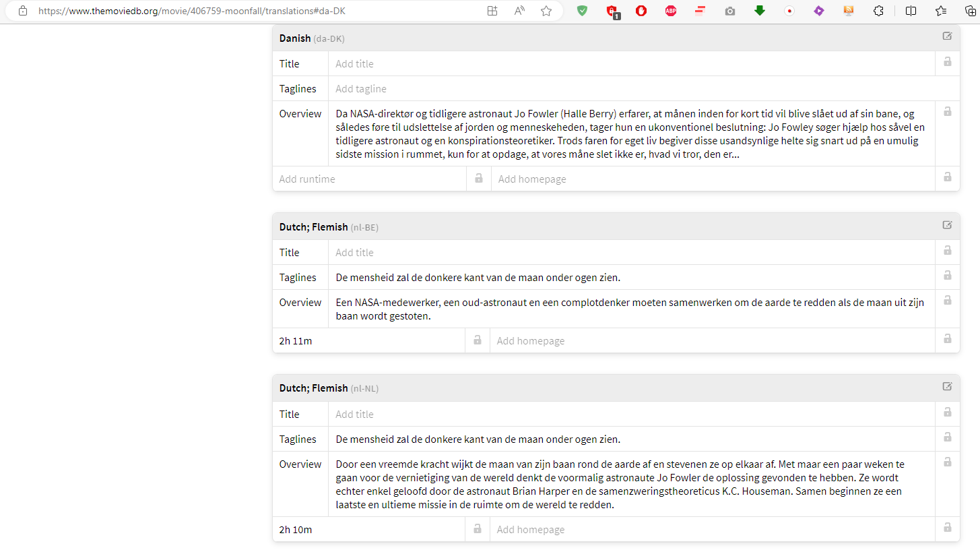Click the ABP Adblock Plus extension icon
This screenshot has height=550, width=980.
coord(671,11)
